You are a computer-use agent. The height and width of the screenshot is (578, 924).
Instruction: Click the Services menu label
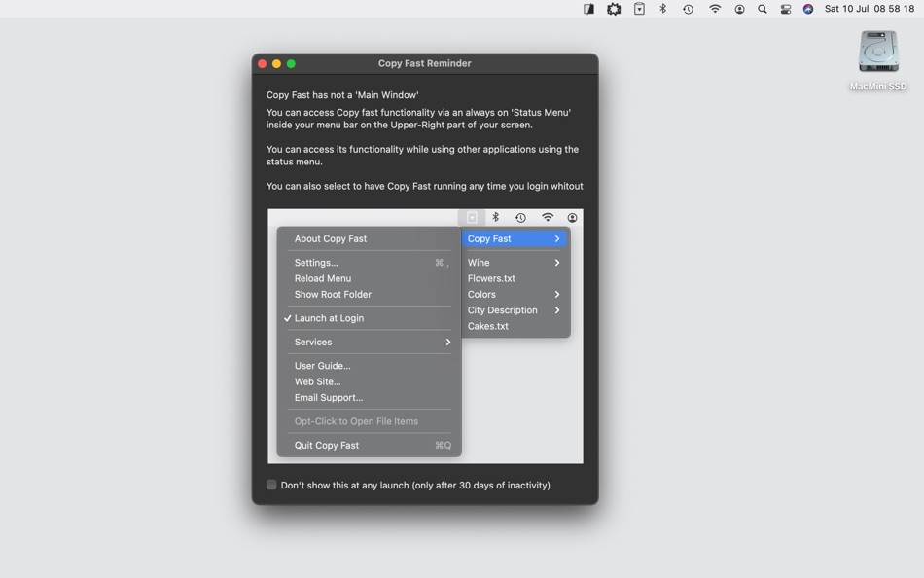[x=313, y=343]
